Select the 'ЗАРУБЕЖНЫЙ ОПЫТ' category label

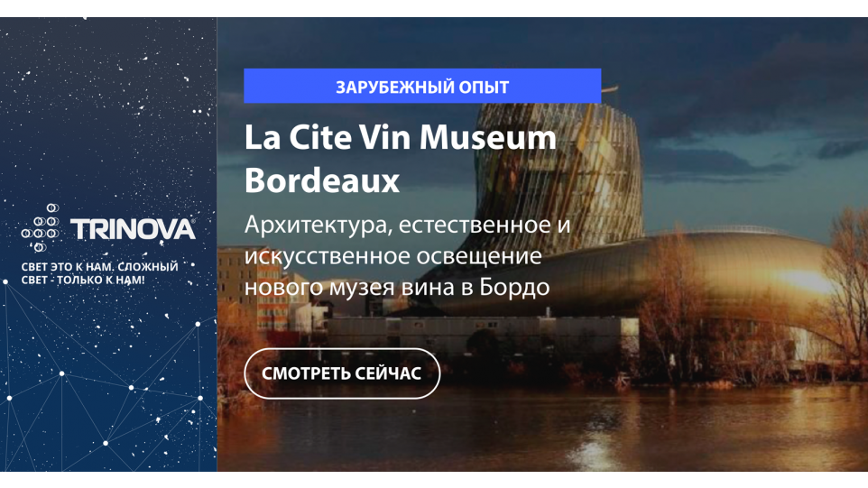(422, 87)
